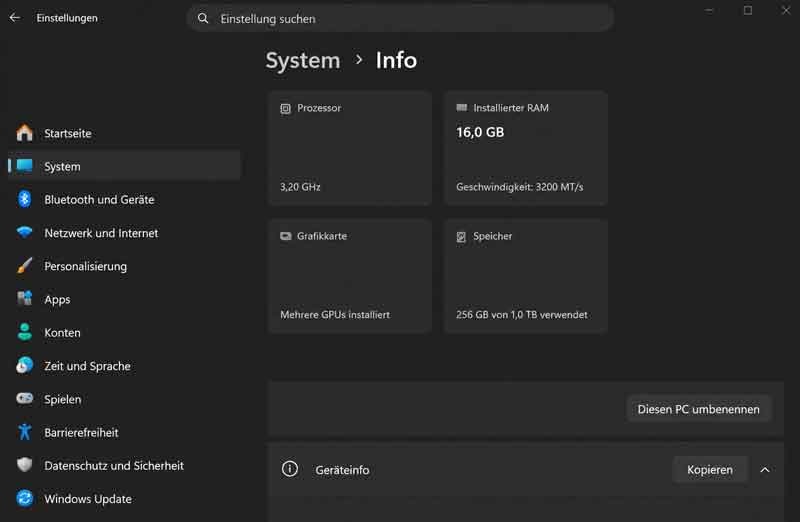Collapse the Geräteinfo section chevron
Screen dimensions: 800x522
click(x=765, y=469)
